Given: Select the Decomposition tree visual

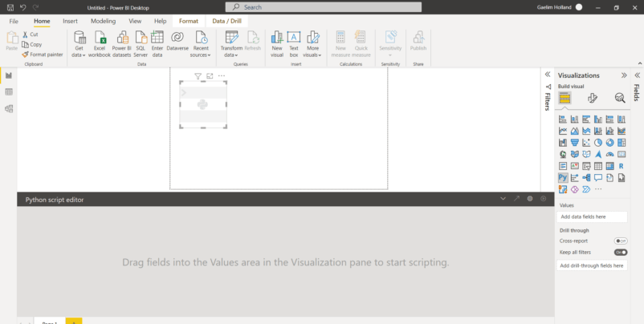Looking at the screenshot, I should click(x=586, y=177).
